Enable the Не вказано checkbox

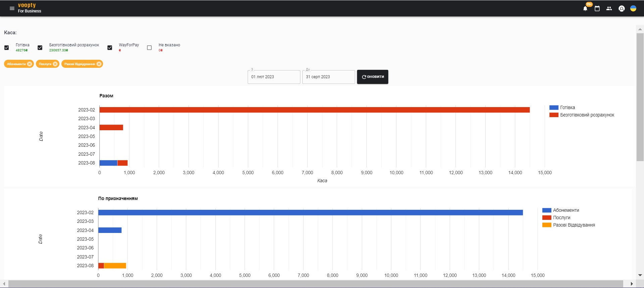click(149, 48)
